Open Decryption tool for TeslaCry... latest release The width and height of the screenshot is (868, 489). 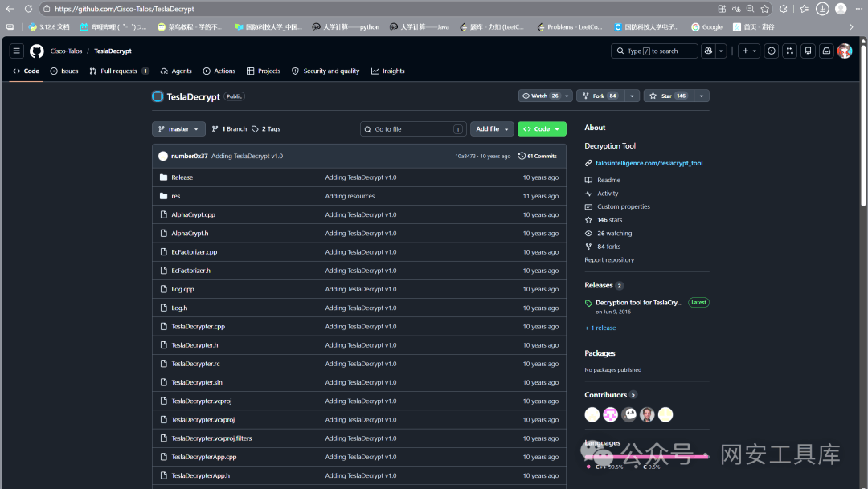(639, 303)
